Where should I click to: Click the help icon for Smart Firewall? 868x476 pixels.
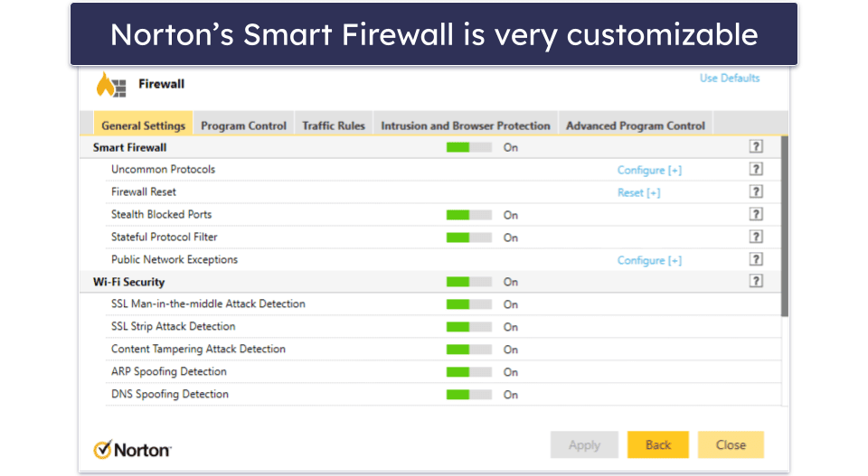click(x=756, y=147)
